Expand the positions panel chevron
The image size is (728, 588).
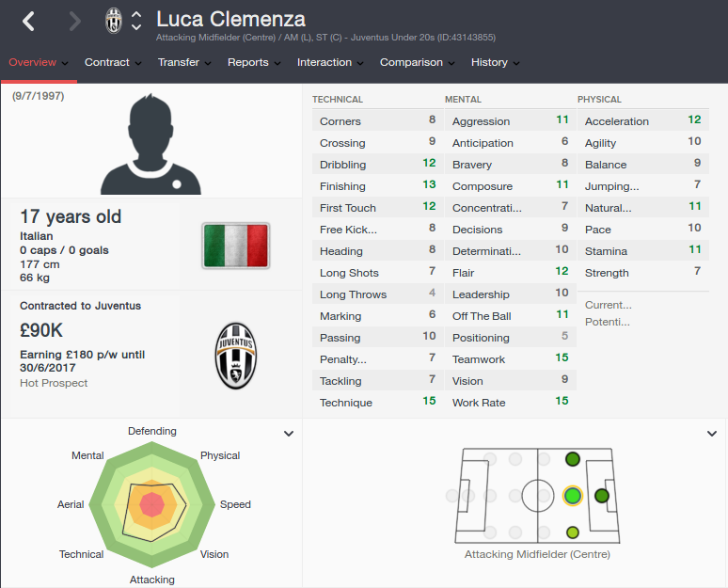(x=712, y=434)
